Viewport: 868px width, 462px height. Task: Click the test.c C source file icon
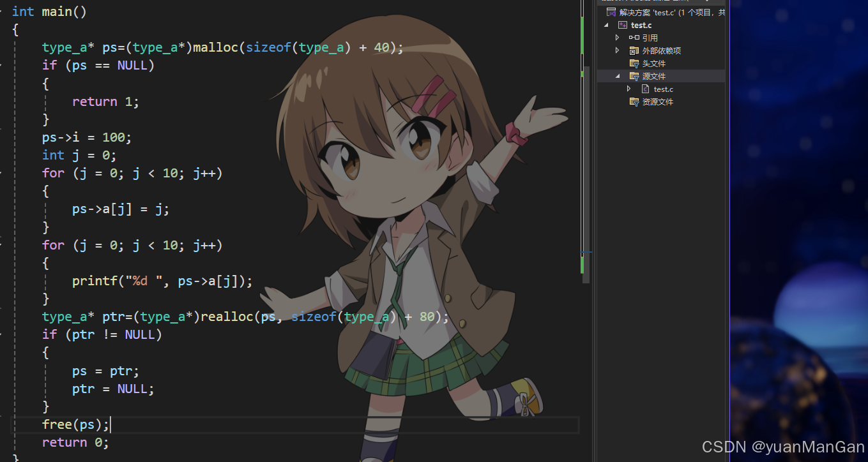[646, 89]
